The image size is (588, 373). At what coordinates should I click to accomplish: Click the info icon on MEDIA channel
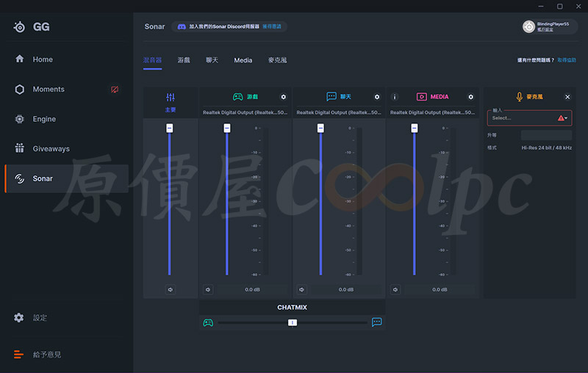pyautogui.click(x=395, y=97)
